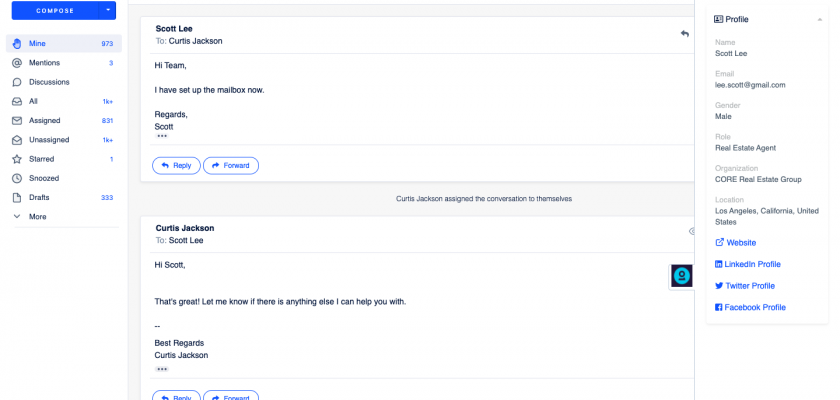The height and width of the screenshot is (400, 840).
Task: Expand More in the sidebar
Action: 37,216
